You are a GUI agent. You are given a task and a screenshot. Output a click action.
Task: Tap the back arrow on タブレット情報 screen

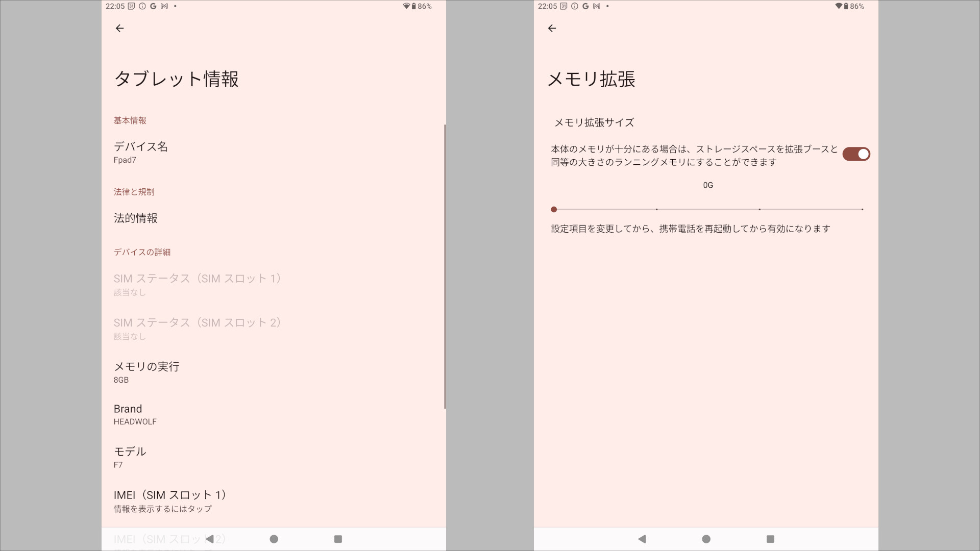120,28
